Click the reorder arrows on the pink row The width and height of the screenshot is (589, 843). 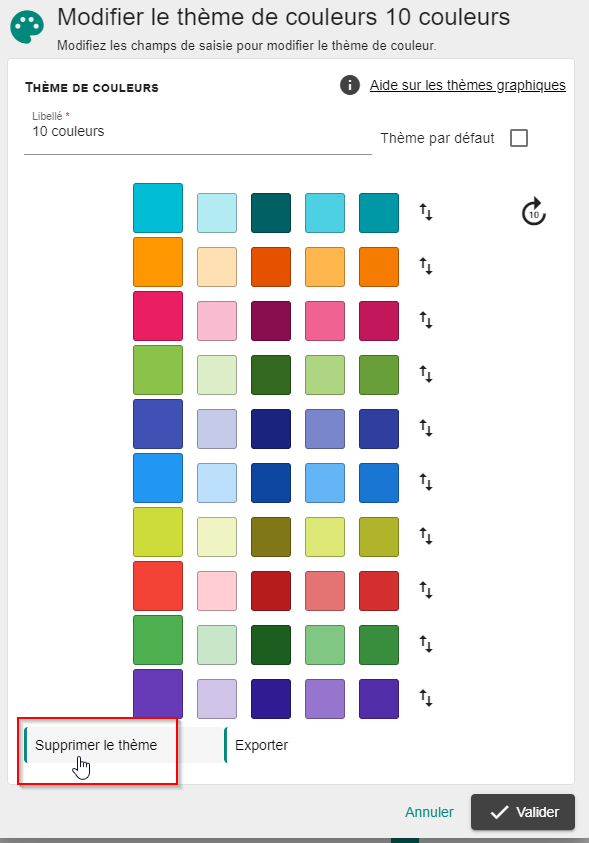(426, 320)
